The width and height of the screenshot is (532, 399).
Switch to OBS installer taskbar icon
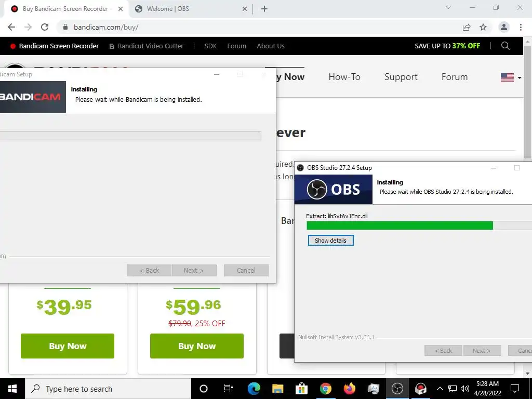[397, 389]
